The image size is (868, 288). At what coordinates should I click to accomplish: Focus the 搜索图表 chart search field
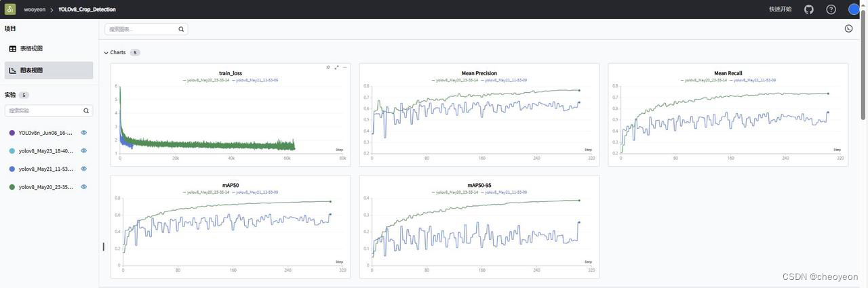point(146,29)
